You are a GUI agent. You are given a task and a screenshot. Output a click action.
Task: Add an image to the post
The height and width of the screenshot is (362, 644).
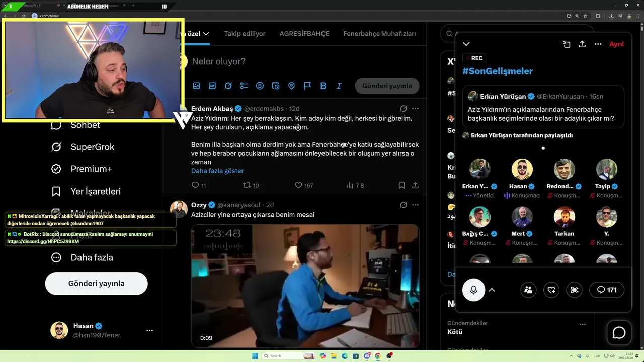196,86
